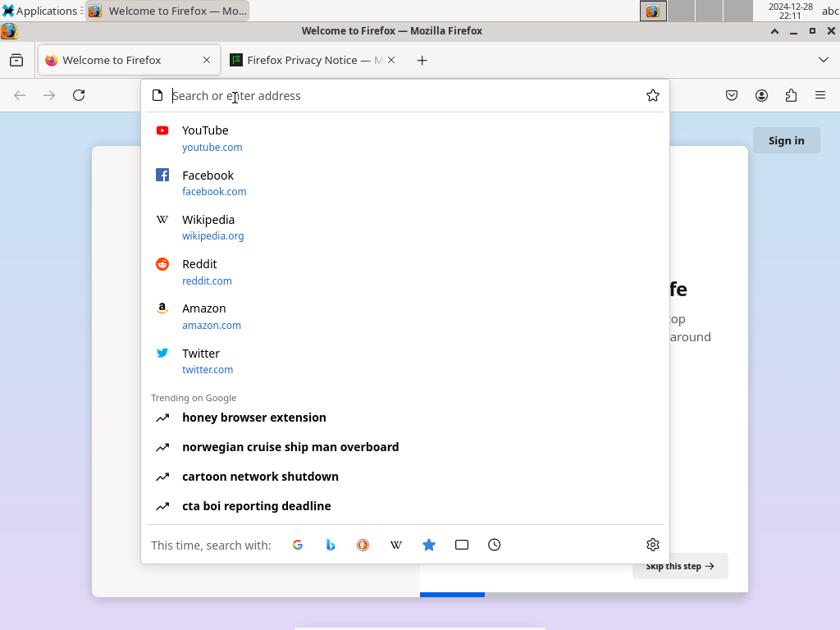Search open tabs using the tab shortcut

click(x=462, y=545)
